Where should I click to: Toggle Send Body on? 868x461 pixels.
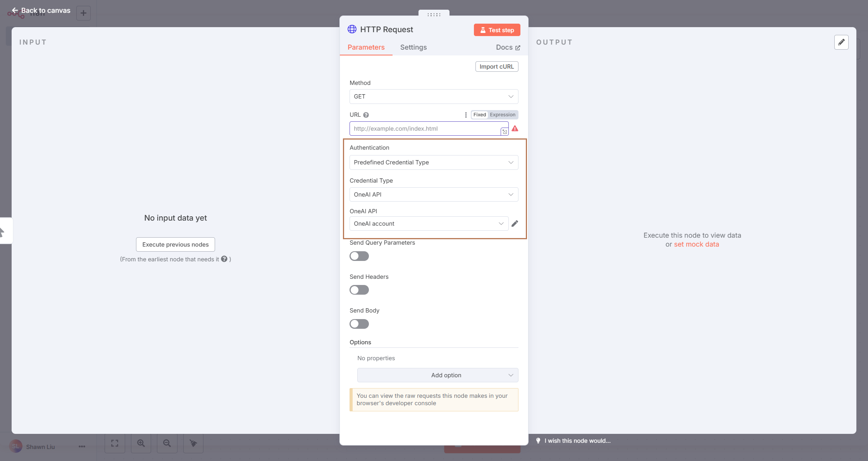[359, 324]
